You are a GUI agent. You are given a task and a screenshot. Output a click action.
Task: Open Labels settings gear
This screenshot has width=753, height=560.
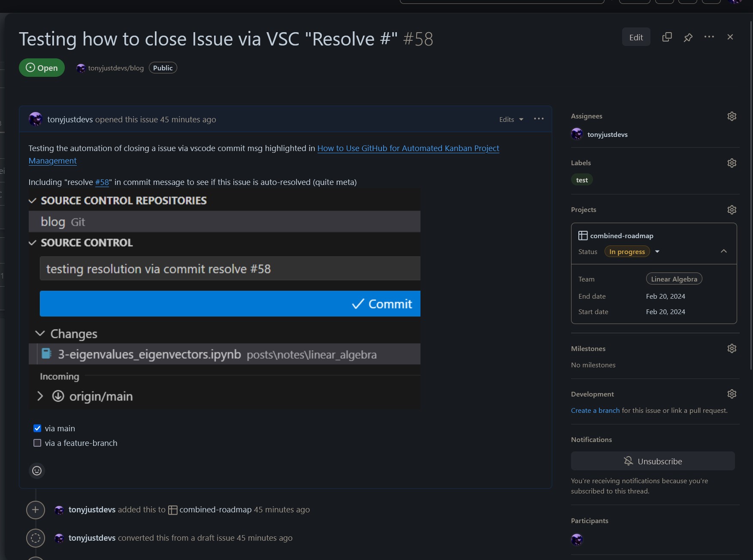point(732,163)
